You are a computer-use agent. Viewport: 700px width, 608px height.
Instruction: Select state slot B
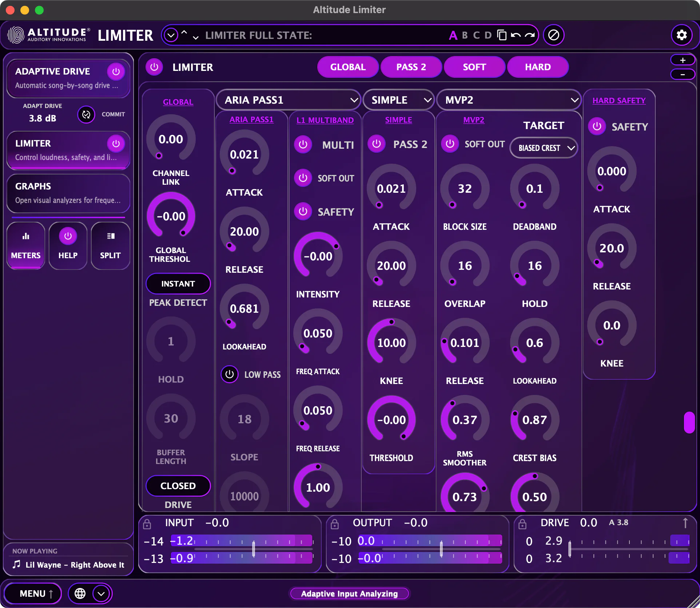[465, 35]
